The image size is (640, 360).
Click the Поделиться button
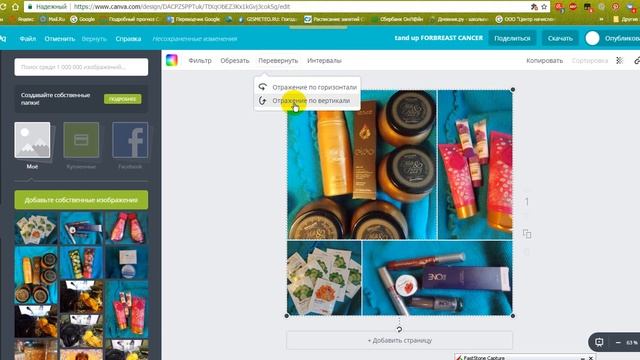tap(512, 38)
